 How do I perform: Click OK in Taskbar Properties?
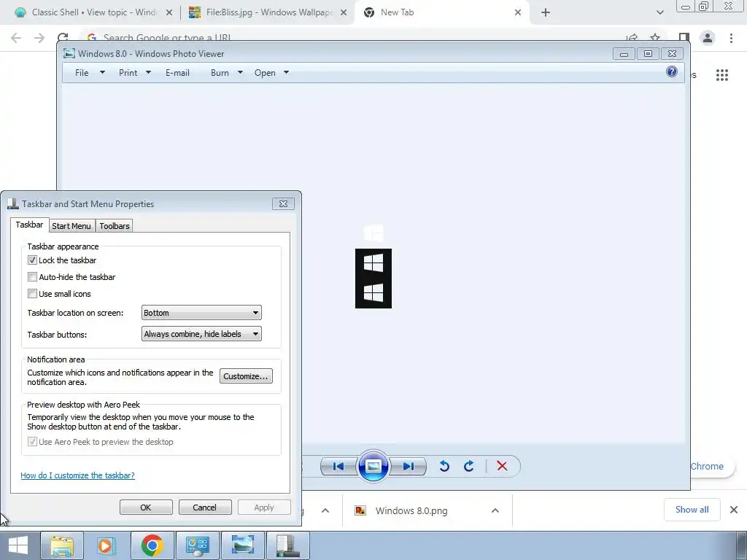146,507
